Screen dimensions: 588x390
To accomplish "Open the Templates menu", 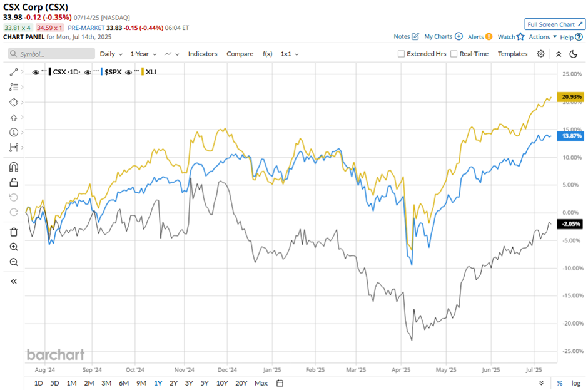I will coord(513,54).
